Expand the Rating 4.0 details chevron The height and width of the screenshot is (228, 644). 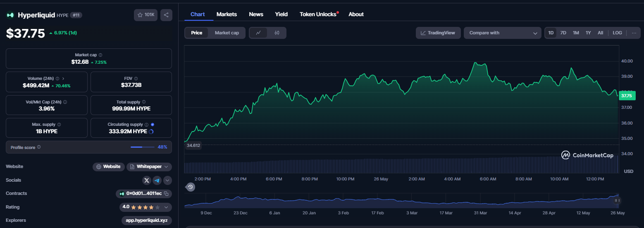click(x=166, y=207)
